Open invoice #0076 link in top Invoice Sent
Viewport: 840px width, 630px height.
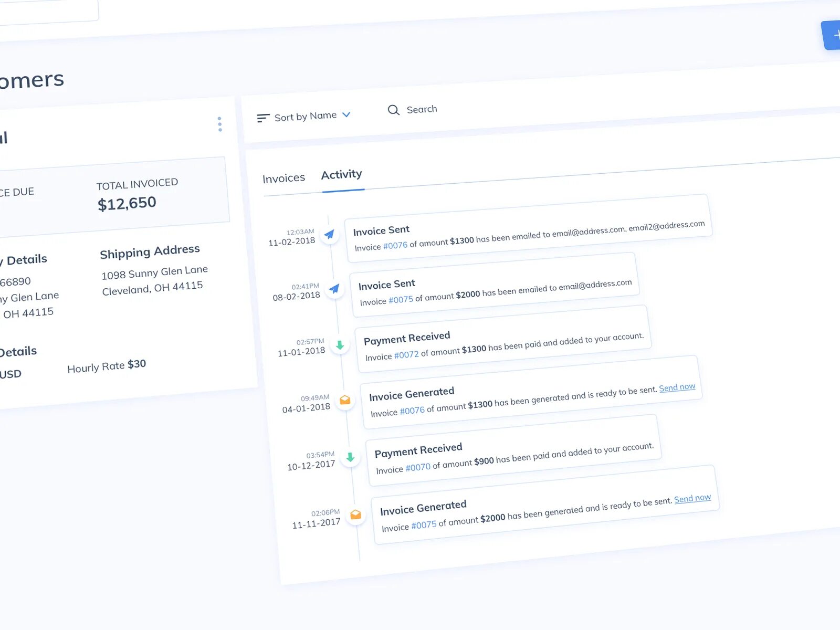tap(395, 246)
